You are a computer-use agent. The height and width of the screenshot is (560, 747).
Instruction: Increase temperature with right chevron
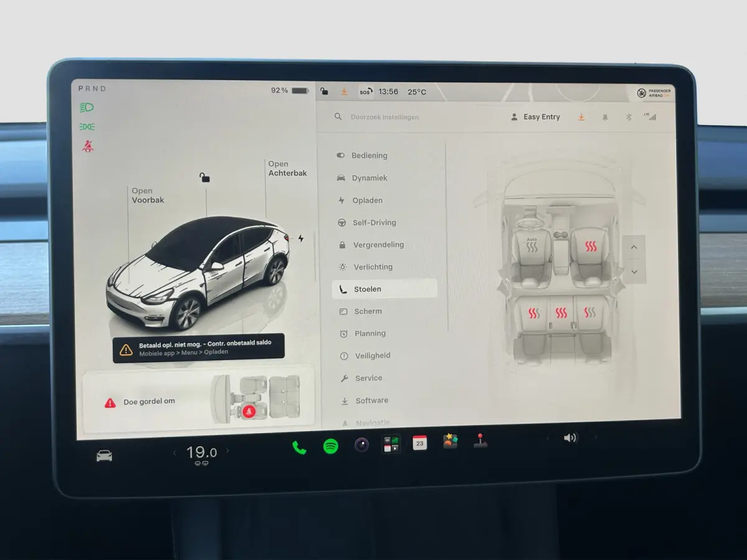click(227, 450)
